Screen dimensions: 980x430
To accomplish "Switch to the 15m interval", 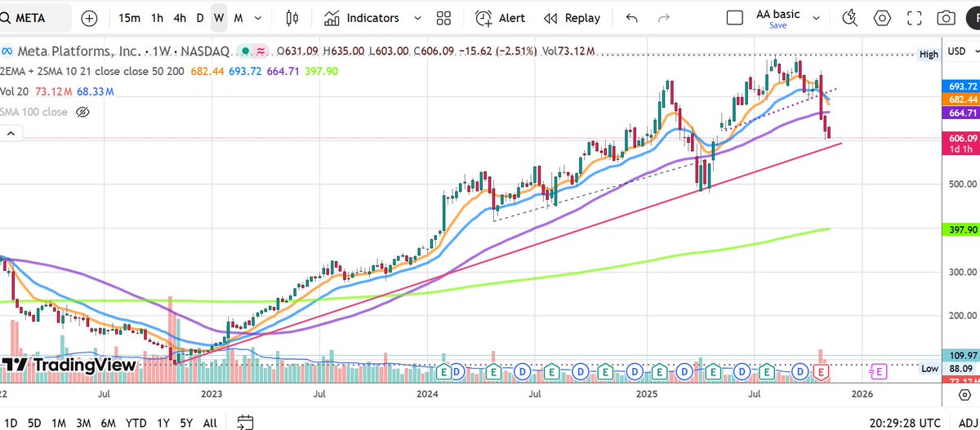I will click(128, 18).
